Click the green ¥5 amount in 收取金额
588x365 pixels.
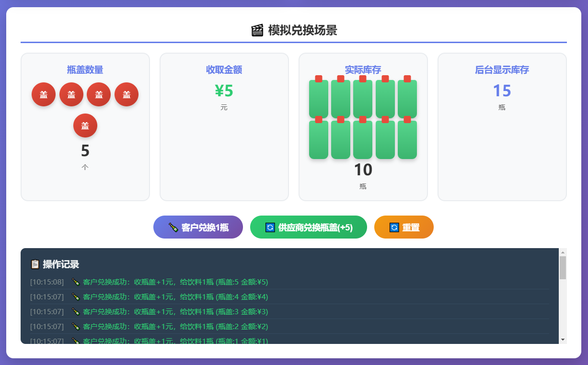pyautogui.click(x=224, y=91)
